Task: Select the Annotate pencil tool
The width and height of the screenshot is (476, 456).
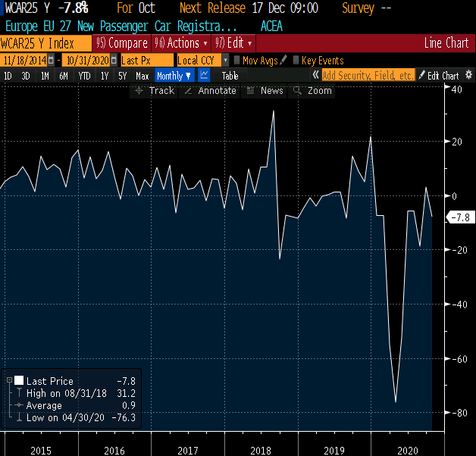Action: click(210, 91)
